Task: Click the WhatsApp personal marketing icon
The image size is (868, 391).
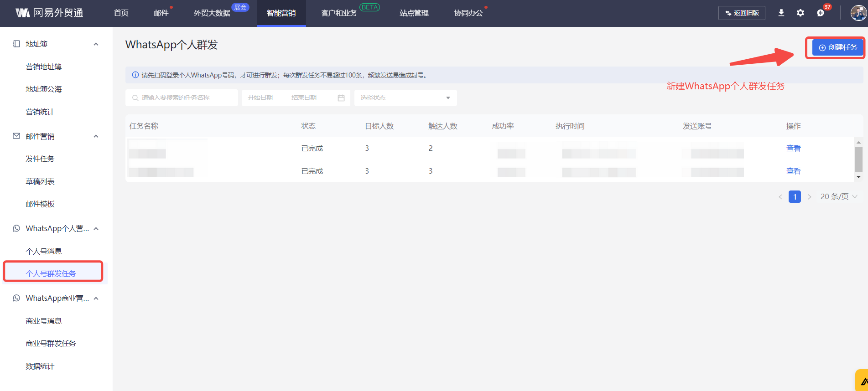Action: pyautogui.click(x=16, y=228)
